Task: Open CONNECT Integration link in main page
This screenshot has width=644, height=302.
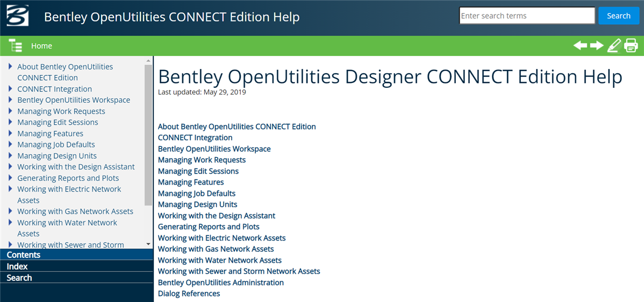Action: tap(195, 138)
